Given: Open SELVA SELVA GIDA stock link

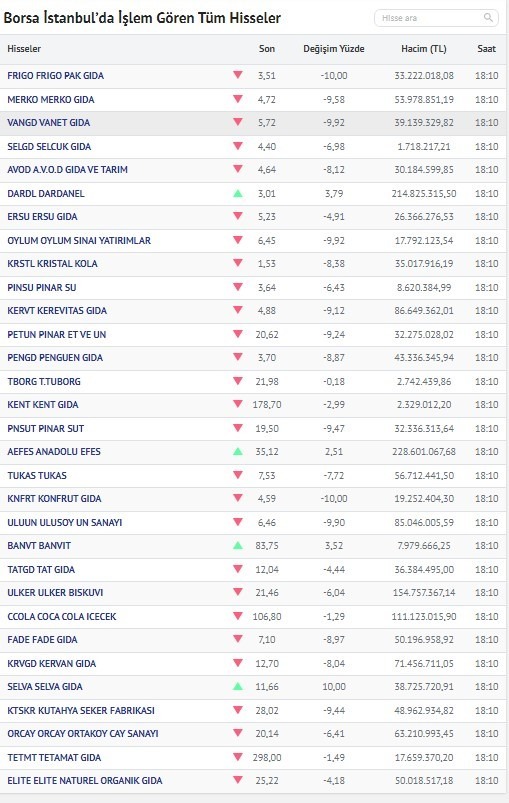Looking at the screenshot, I should tap(45, 687).
